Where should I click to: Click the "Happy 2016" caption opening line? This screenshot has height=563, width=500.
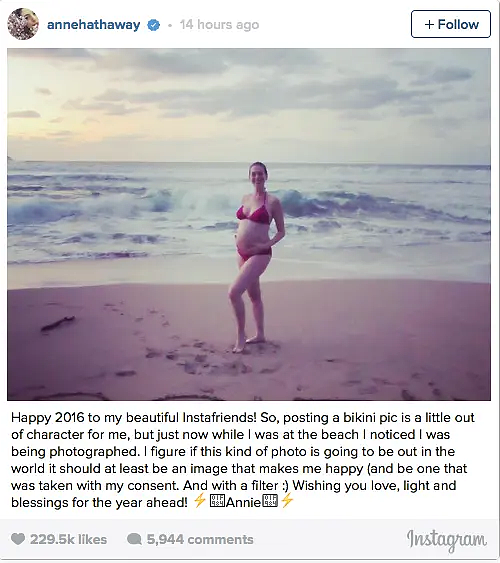243,418
